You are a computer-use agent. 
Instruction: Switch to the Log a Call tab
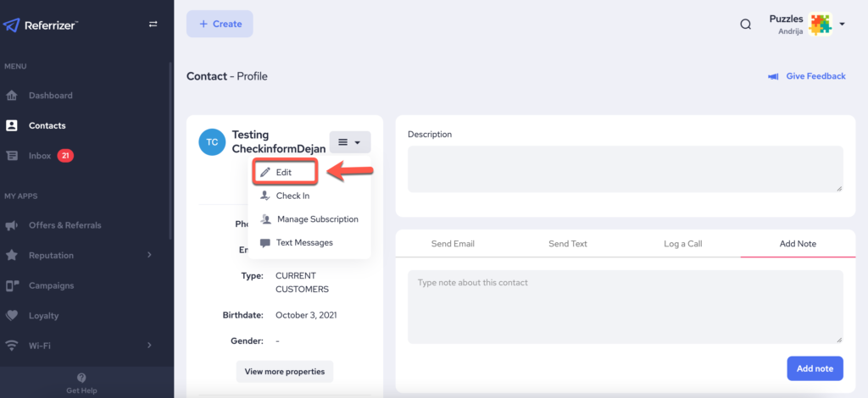(682, 244)
